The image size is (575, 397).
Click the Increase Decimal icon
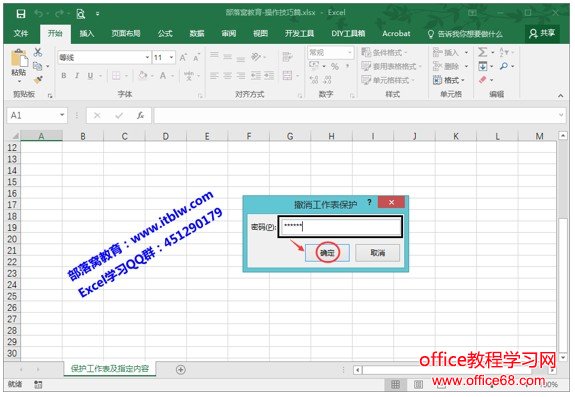click(x=314, y=80)
